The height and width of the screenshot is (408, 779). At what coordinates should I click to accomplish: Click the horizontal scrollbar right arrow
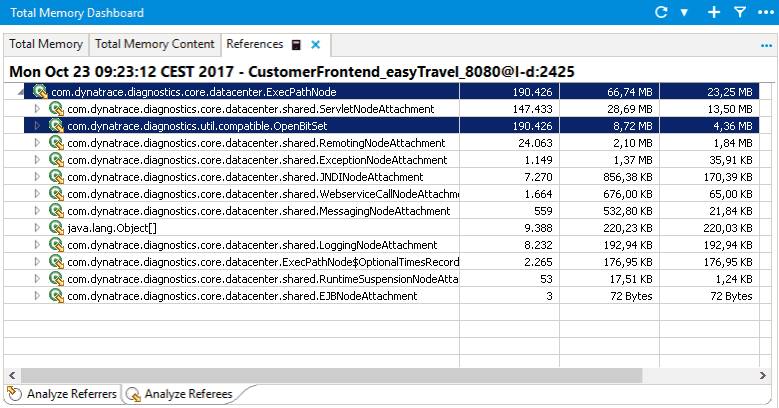pyautogui.click(x=763, y=375)
